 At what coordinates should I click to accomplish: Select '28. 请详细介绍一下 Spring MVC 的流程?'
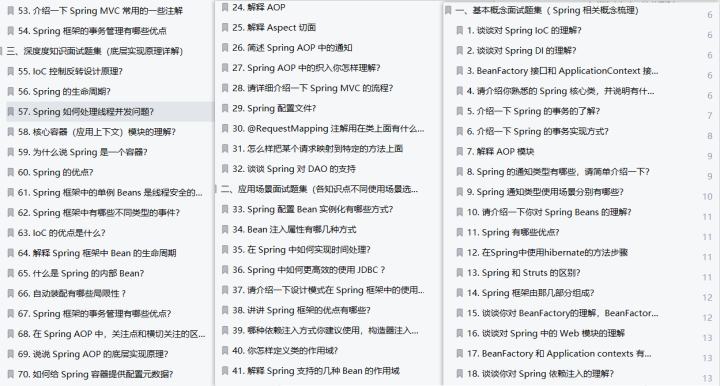coord(313,88)
